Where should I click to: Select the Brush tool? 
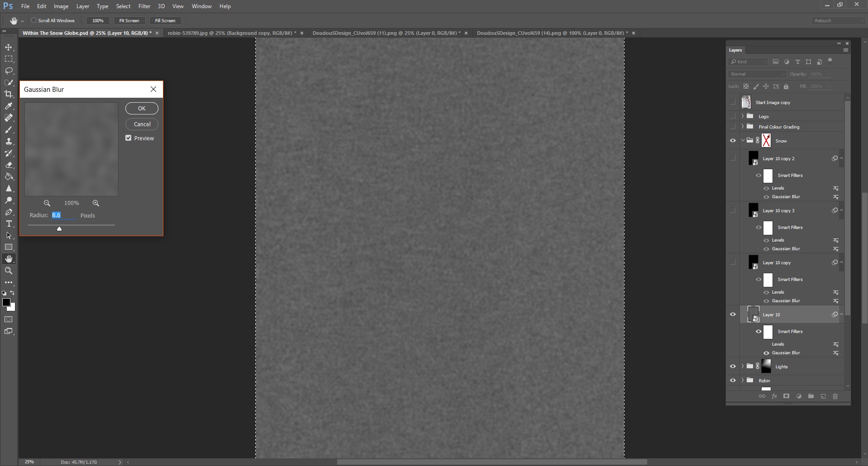(x=9, y=130)
